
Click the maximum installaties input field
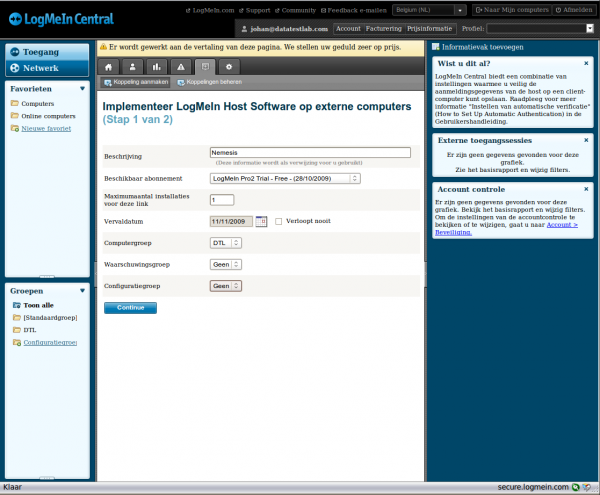point(222,200)
